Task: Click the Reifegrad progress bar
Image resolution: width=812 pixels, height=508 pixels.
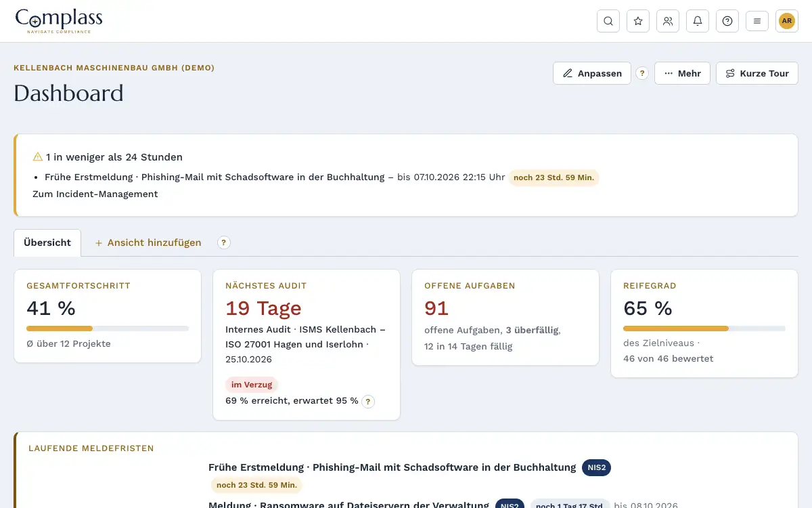Action: [x=704, y=329]
